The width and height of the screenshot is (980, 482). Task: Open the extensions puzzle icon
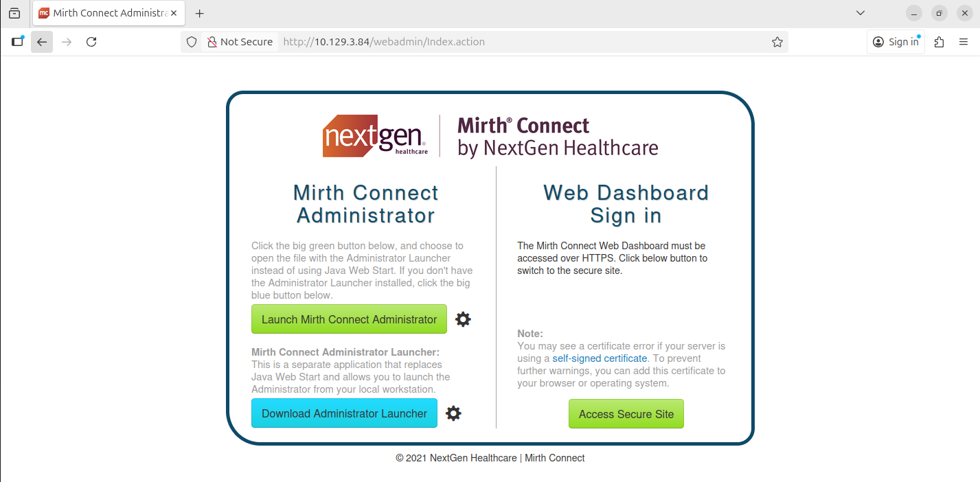click(939, 42)
